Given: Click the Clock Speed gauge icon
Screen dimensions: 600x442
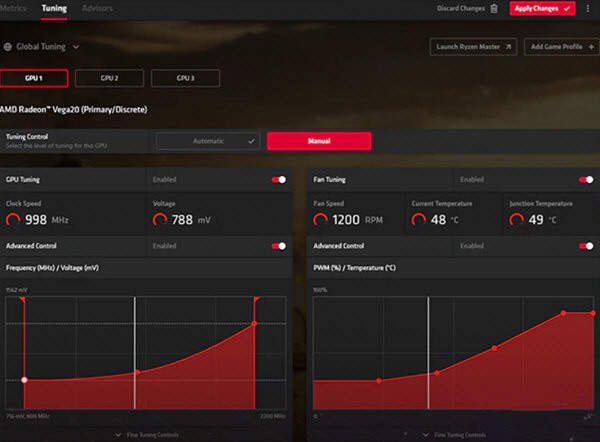Looking at the screenshot, I should pyautogui.click(x=13, y=220).
